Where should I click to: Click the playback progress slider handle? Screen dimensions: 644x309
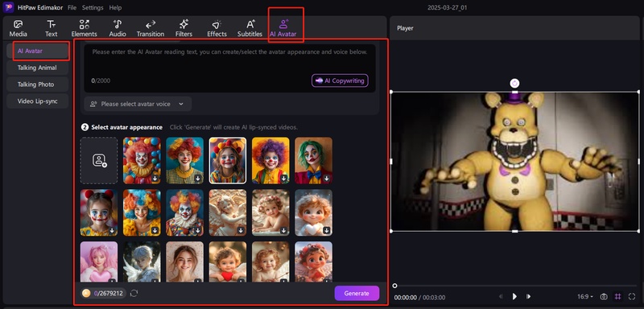394,286
